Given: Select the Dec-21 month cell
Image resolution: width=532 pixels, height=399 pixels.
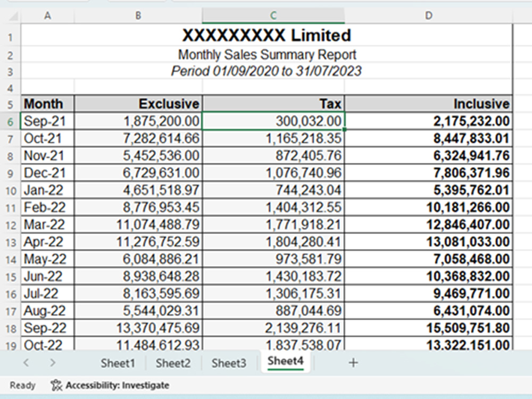Looking at the screenshot, I should coord(47,173).
